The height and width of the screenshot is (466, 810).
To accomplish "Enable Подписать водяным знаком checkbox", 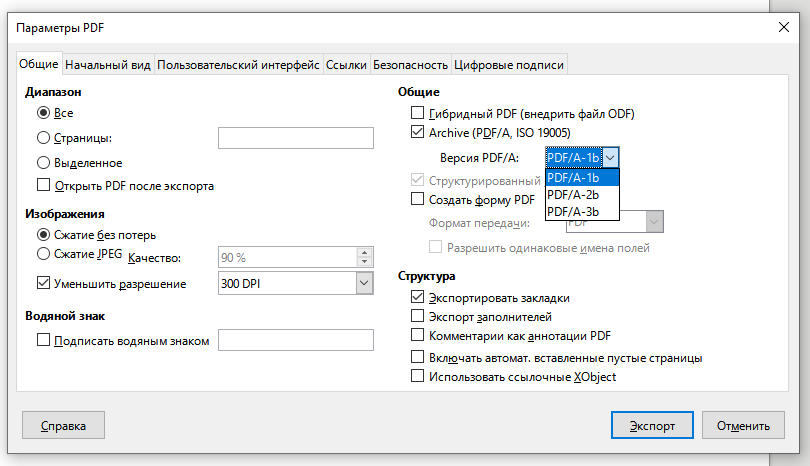I will [x=43, y=340].
